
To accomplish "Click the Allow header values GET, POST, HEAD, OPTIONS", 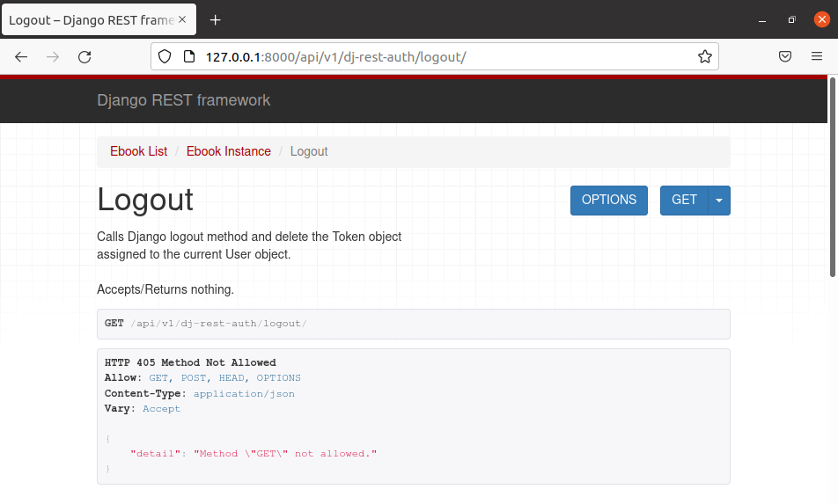I will point(224,378).
